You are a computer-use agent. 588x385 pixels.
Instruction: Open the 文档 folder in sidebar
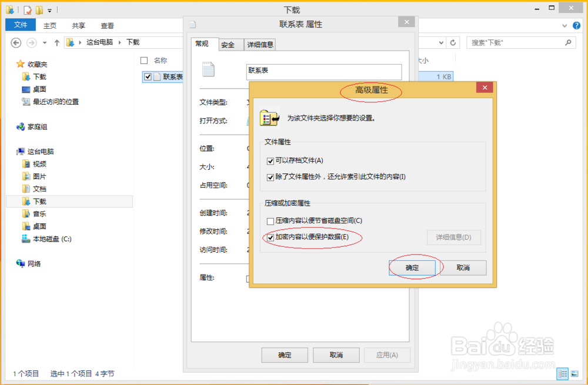(x=39, y=189)
